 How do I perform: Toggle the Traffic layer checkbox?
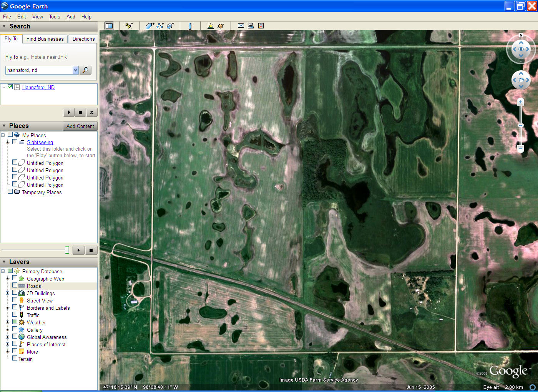[x=15, y=314]
